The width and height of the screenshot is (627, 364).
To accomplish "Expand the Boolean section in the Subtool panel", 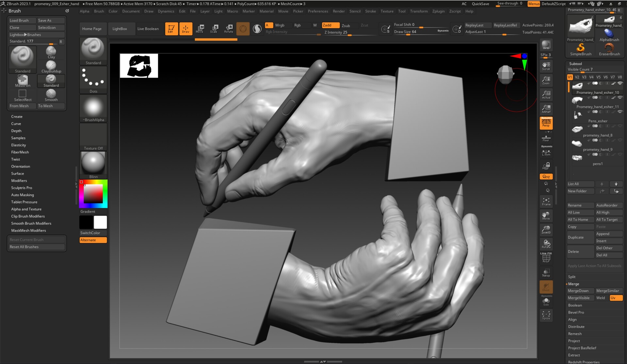I will (x=575, y=305).
